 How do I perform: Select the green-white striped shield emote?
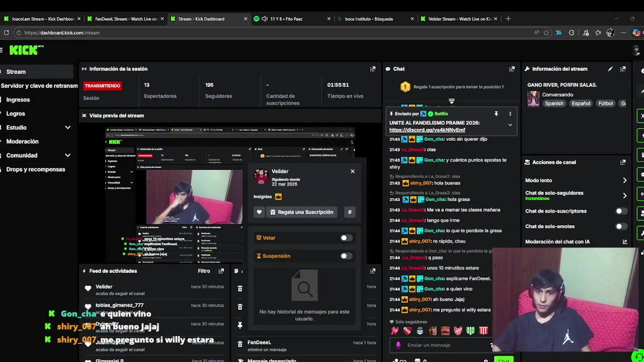click(x=470, y=331)
